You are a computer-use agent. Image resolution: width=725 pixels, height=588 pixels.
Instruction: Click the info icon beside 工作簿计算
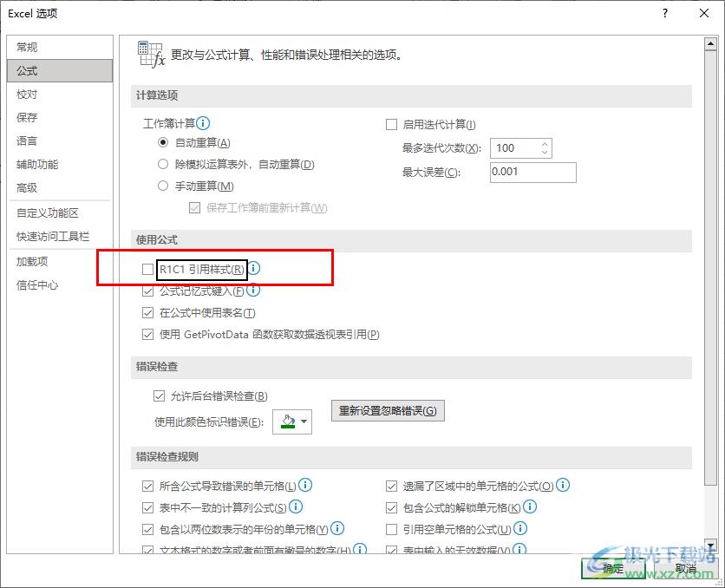click(x=203, y=123)
